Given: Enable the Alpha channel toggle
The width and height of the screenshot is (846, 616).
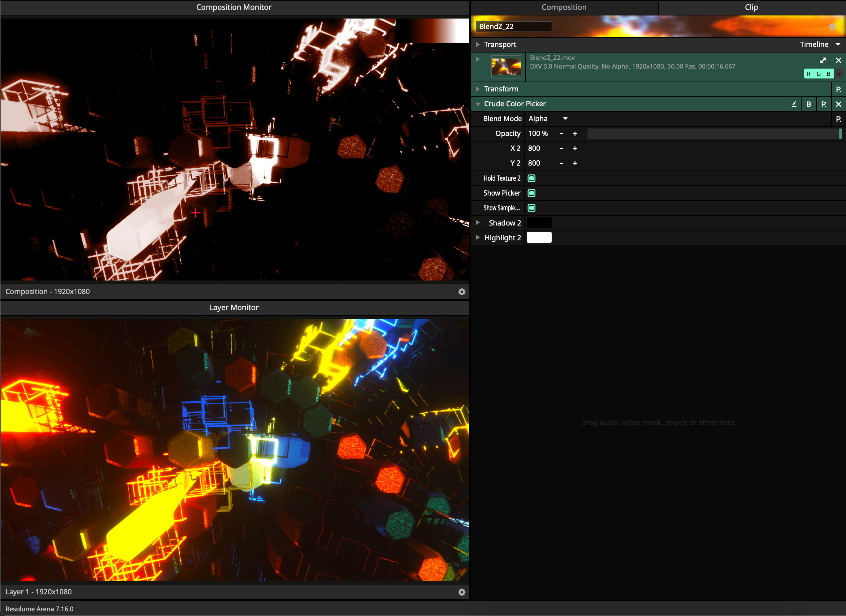Looking at the screenshot, I should point(838,74).
